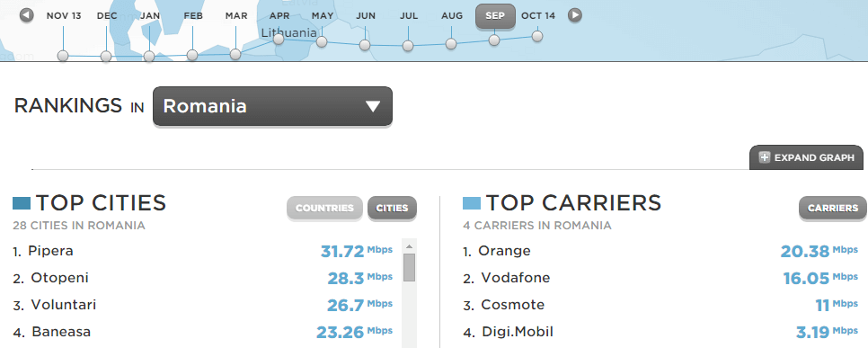Select the FEB month label
Screen dimensions: 868x348
point(193,15)
